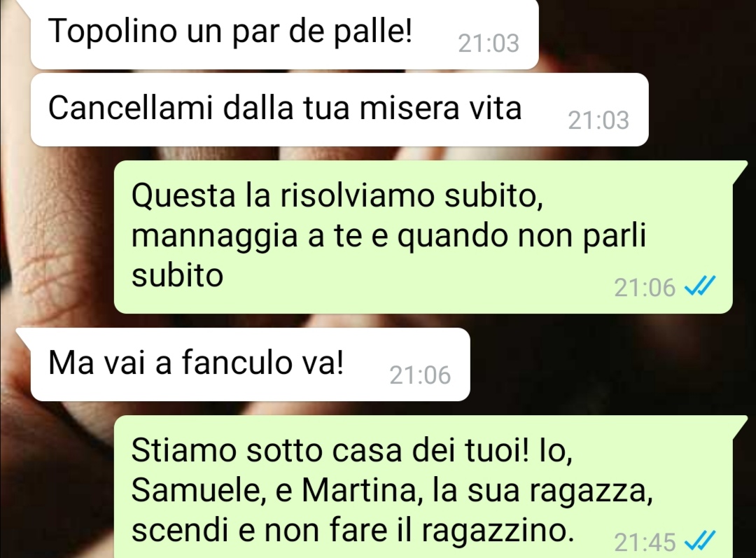This screenshot has height=558, width=756.
Task: Click the 21:03 timestamp on the Cancellami message
Action: [598, 120]
